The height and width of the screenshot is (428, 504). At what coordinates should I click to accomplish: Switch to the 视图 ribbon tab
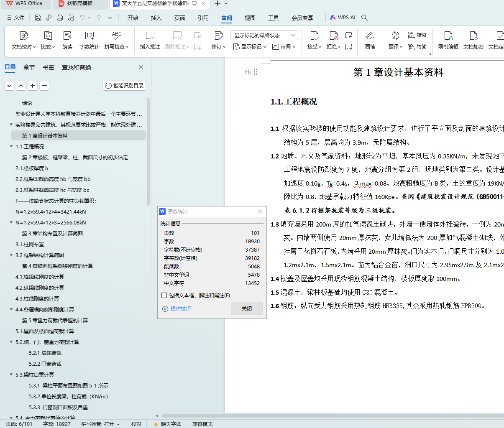(x=250, y=18)
